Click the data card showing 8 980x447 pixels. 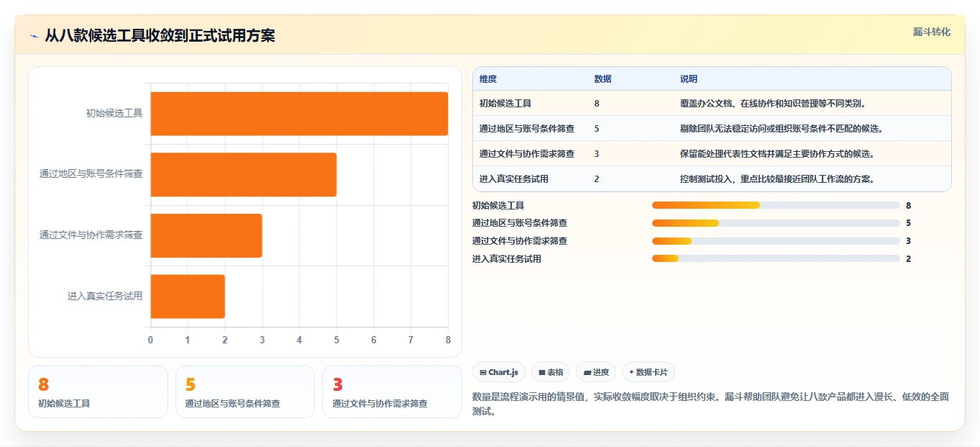click(98, 392)
